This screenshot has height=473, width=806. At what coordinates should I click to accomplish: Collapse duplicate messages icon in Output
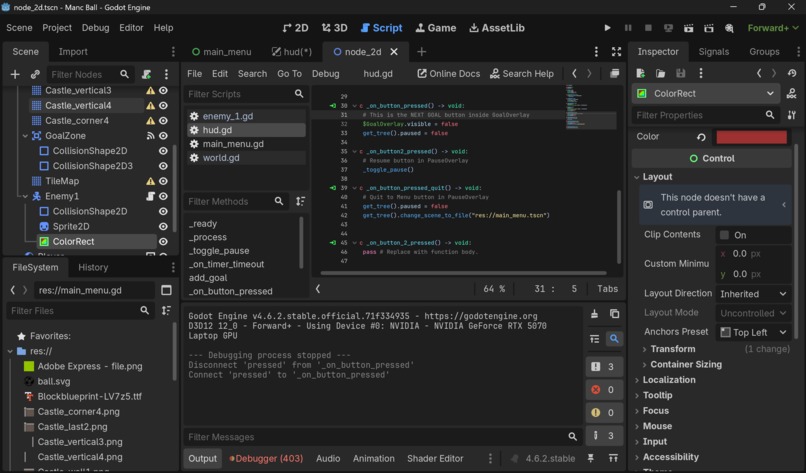(594, 339)
